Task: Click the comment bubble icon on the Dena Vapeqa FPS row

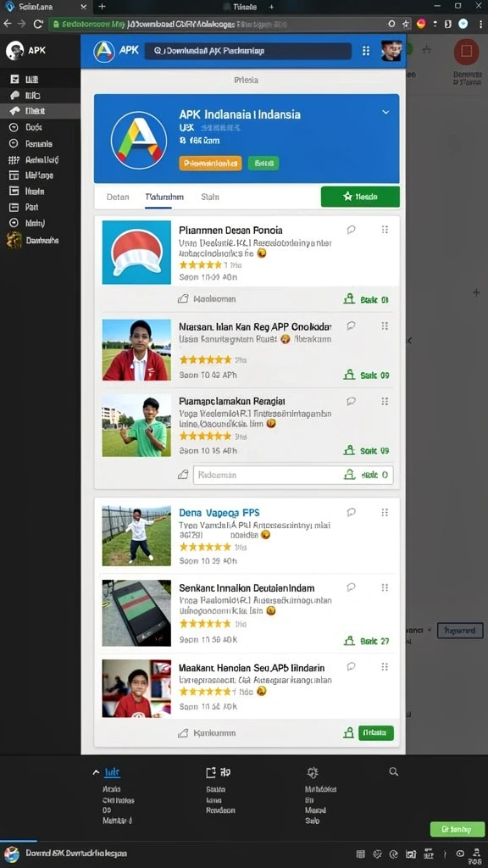Action: [x=351, y=513]
